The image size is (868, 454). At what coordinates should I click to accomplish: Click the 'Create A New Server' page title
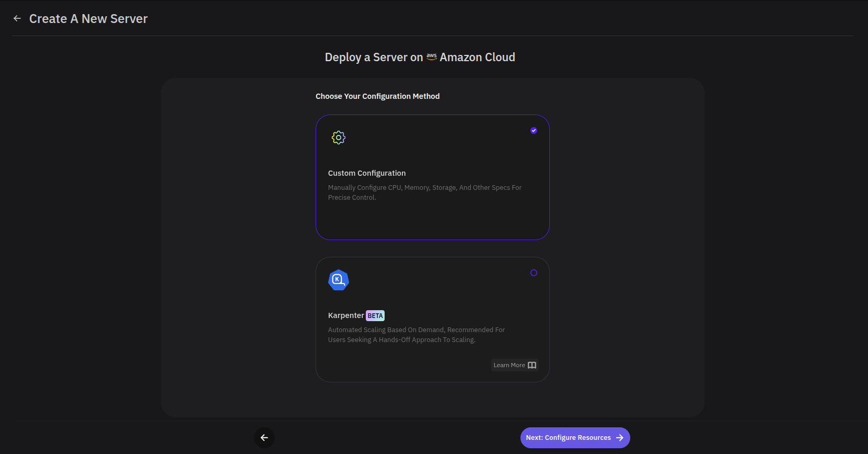(88, 19)
